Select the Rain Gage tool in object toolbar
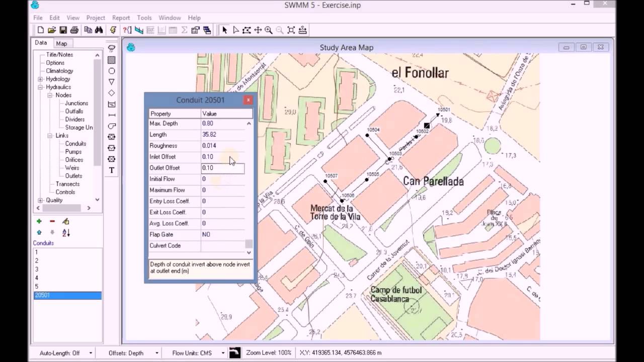 click(112, 49)
